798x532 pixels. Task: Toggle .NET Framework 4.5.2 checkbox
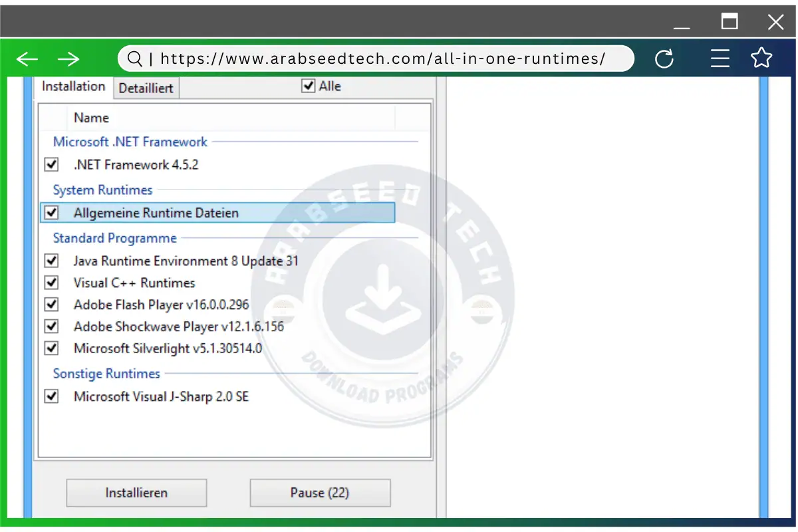click(x=51, y=164)
